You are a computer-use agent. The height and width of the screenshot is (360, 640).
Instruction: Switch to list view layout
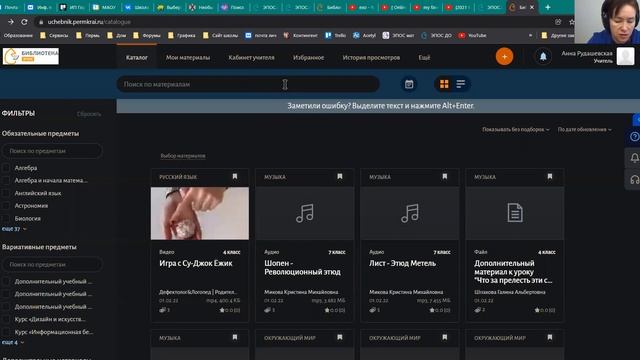tap(460, 84)
